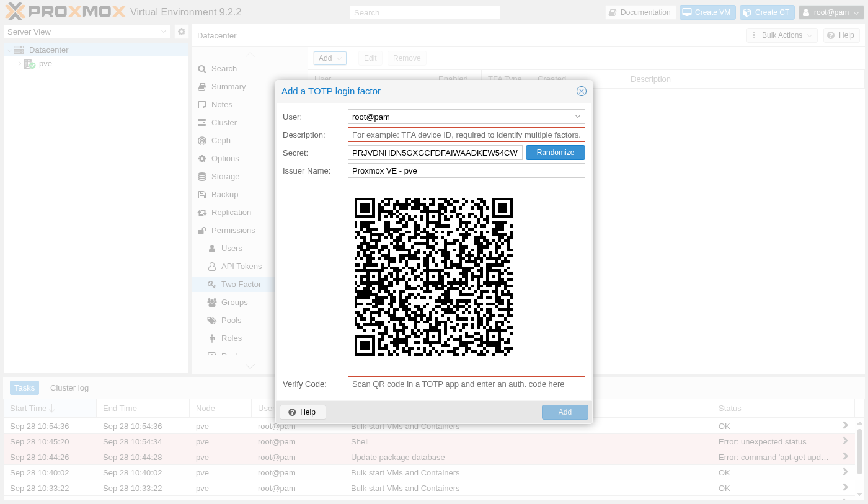Viewport: 868px width, 504px height.
Task: Click the Randomize button
Action: pos(556,153)
